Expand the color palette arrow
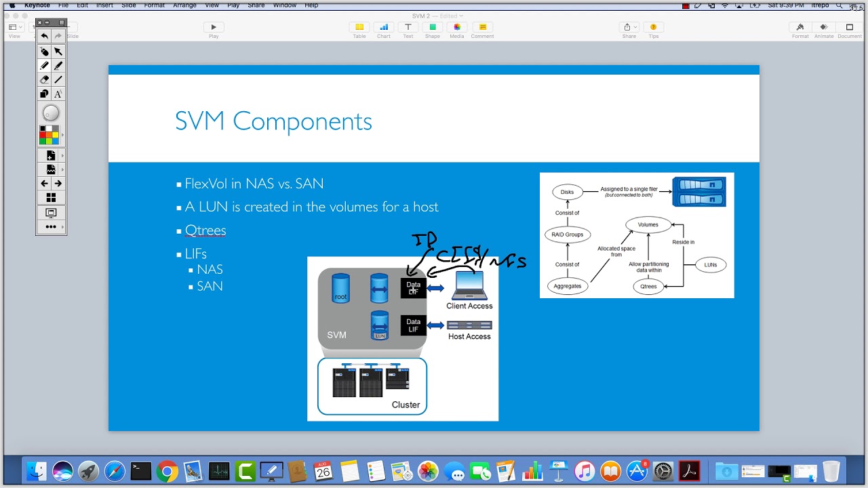This screenshot has height=488, width=868. [x=63, y=135]
